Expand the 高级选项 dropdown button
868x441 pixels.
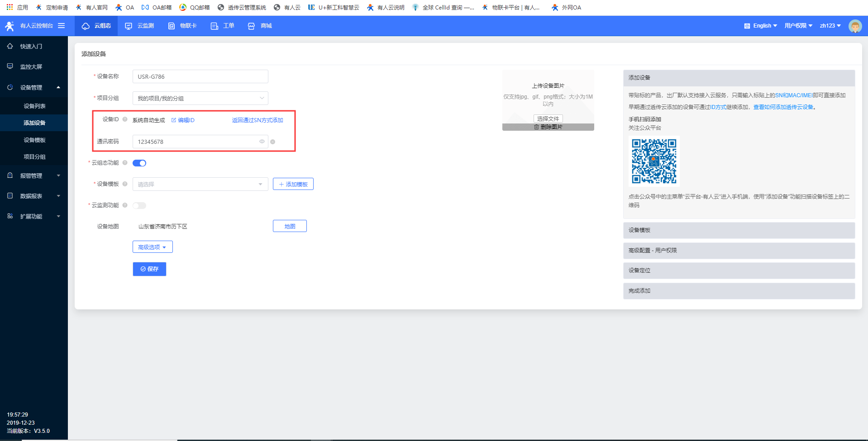point(153,247)
